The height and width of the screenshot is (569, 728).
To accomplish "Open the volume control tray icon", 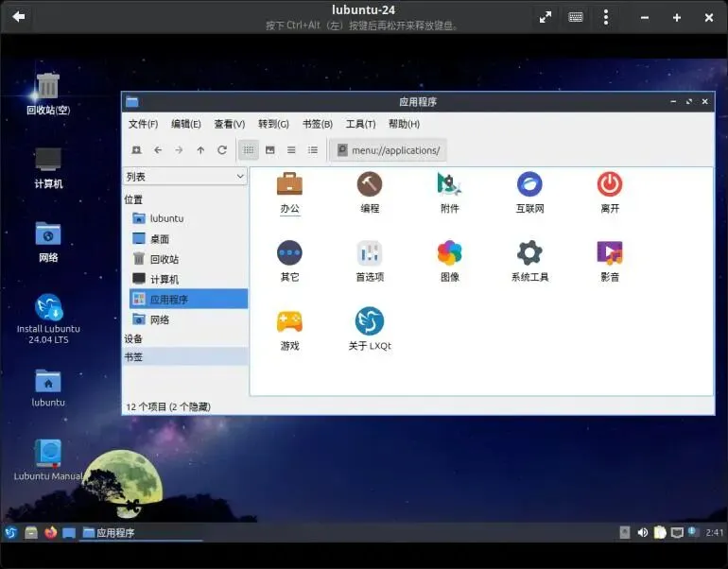I will coord(643,532).
